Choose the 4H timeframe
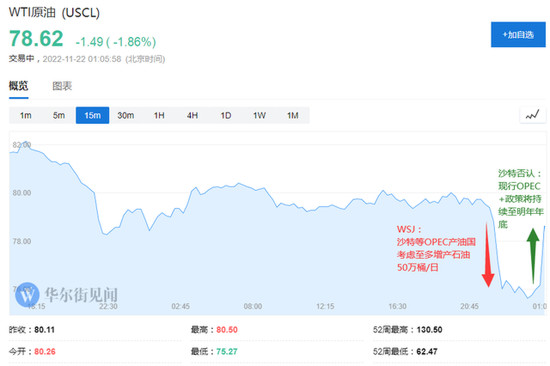 click(x=192, y=115)
